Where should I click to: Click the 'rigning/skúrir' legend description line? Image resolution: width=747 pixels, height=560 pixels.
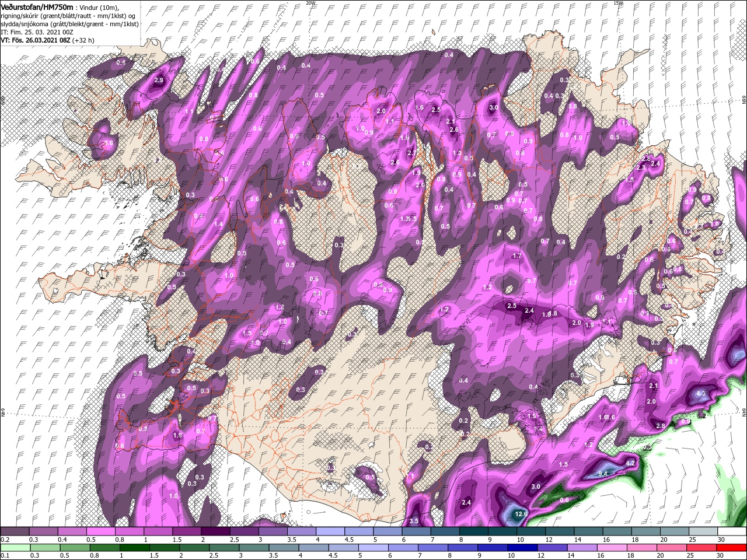(67, 15)
